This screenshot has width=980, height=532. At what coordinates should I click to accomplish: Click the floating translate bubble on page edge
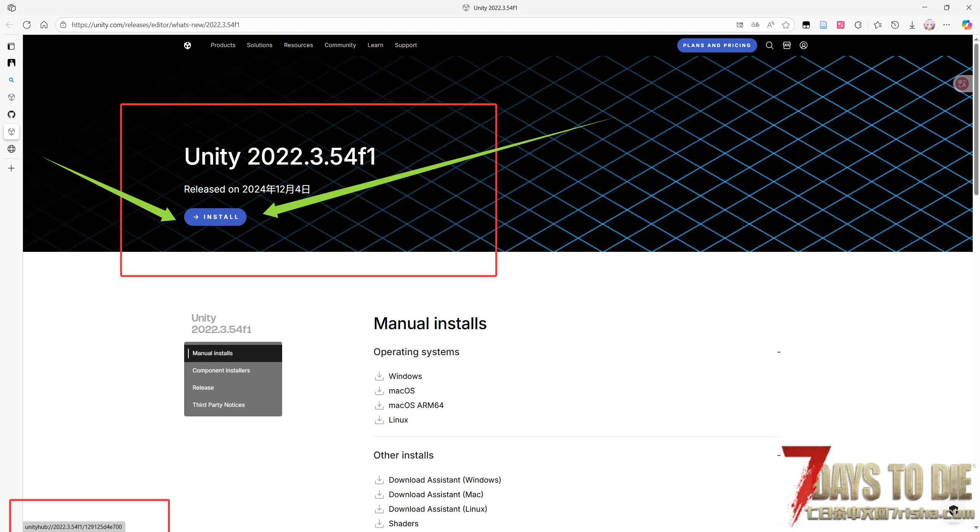(x=962, y=83)
